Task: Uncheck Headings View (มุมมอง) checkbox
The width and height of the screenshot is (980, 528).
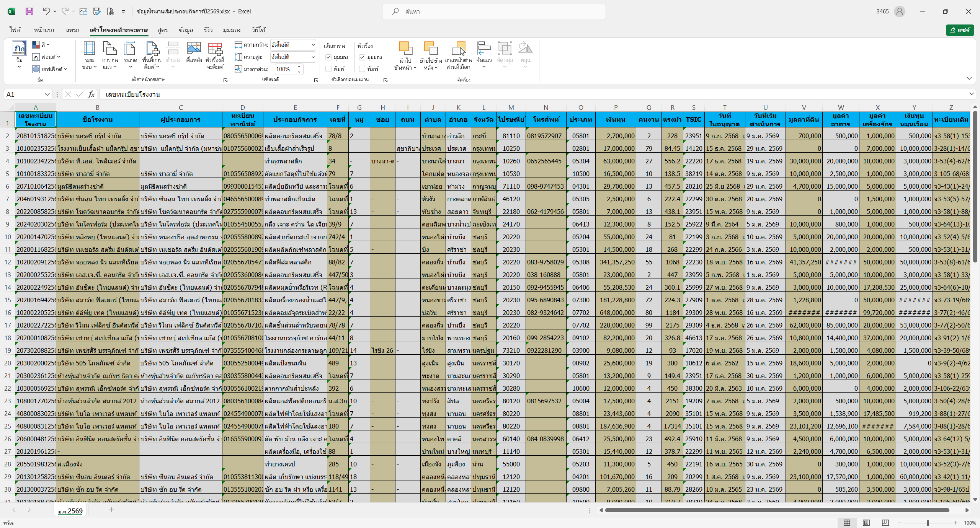Action: pyautogui.click(x=362, y=57)
